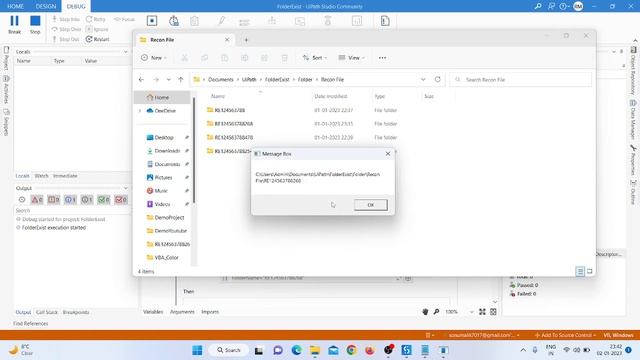Click Windows Start button on taskbar
Viewport: 640px width, 360px height.
(x=197, y=350)
